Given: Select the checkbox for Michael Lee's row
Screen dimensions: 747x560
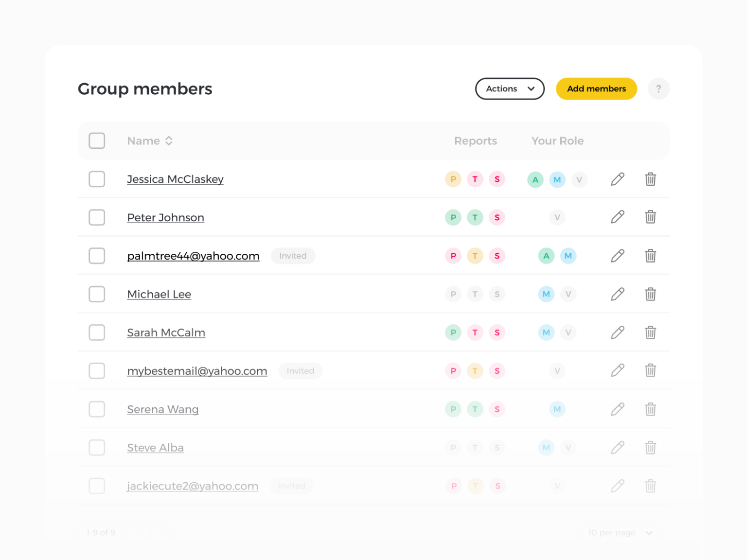Looking at the screenshot, I should (x=97, y=294).
